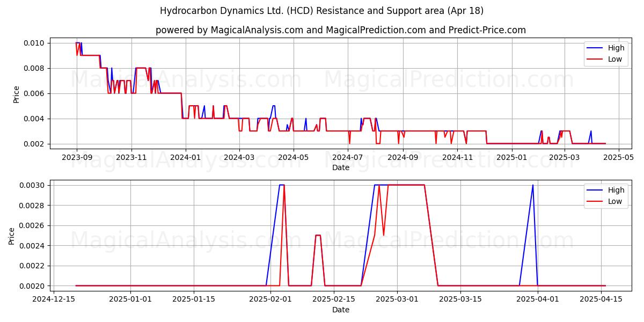This screenshot has height=322, width=644.
Task: Click the '2024-07' tick label
Action: click(348, 158)
